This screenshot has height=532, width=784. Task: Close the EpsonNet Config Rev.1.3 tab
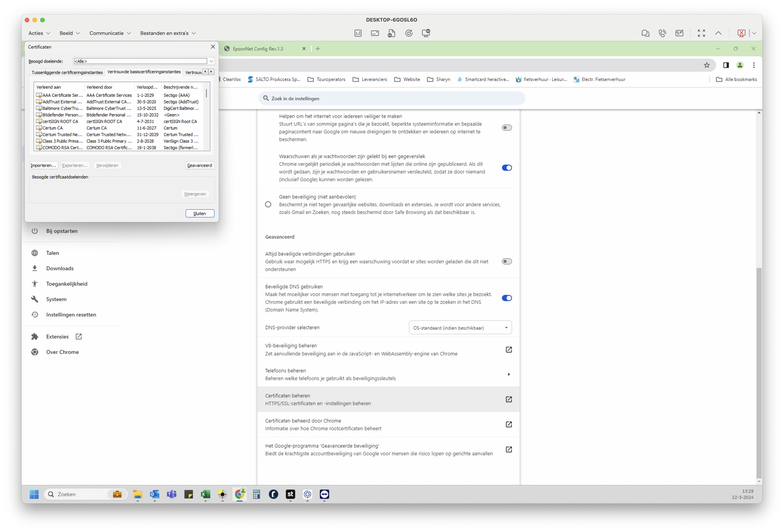[x=304, y=49]
